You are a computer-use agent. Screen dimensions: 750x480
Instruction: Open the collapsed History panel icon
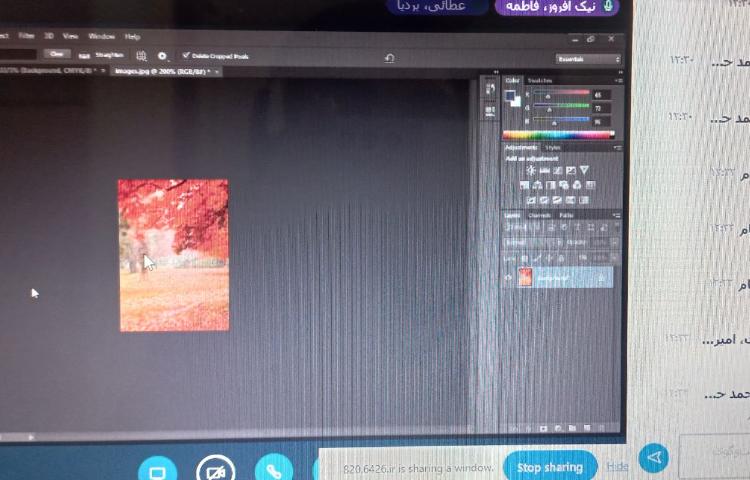(x=491, y=89)
